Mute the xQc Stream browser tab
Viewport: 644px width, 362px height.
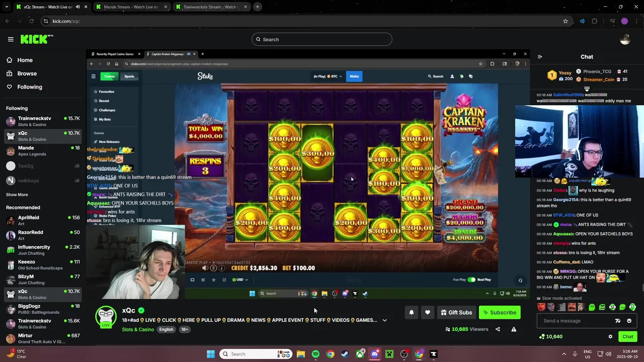[77, 7]
